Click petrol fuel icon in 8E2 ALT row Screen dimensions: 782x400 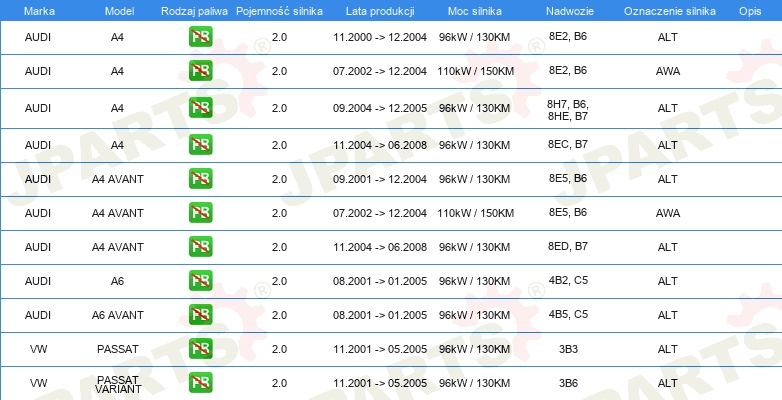tap(200, 37)
